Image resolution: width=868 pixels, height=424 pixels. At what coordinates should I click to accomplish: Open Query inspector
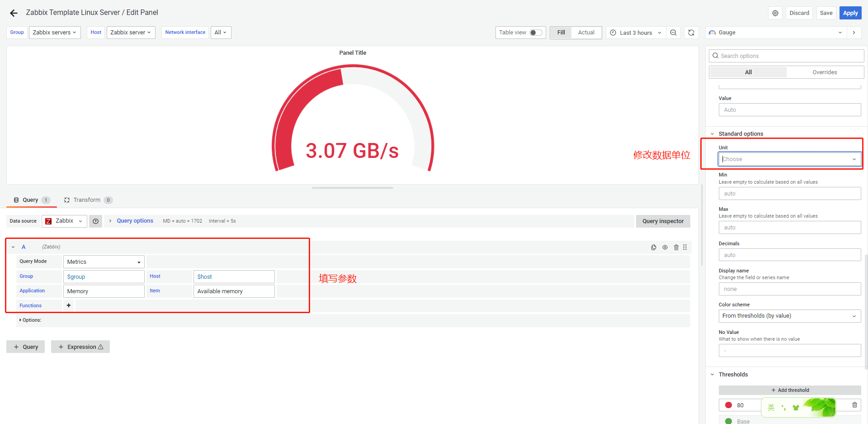point(663,221)
